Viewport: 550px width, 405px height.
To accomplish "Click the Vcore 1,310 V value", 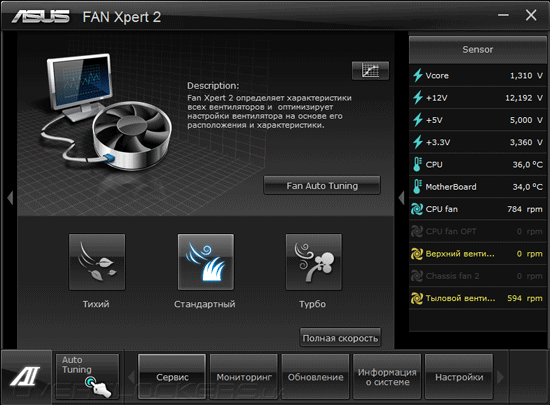I will (x=526, y=76).
